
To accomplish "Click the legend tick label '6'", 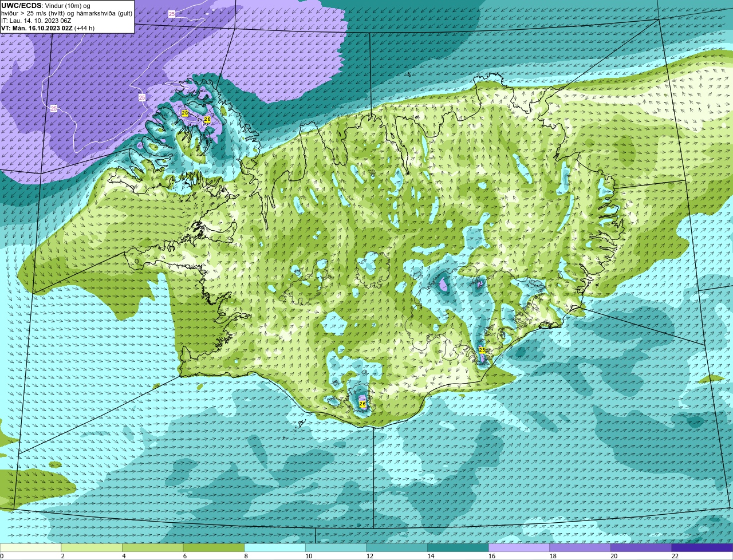I will click(x=185, y=555).
